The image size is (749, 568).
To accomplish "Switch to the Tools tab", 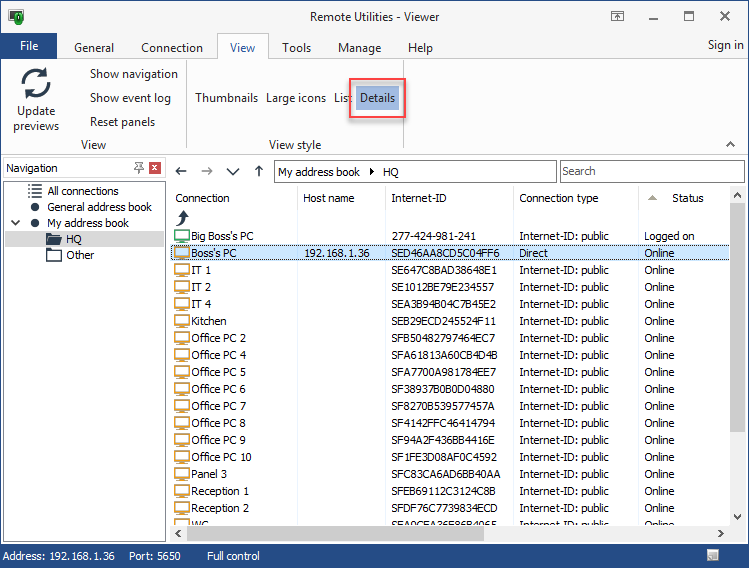I will pyautogui.click(x=296, y=48).
